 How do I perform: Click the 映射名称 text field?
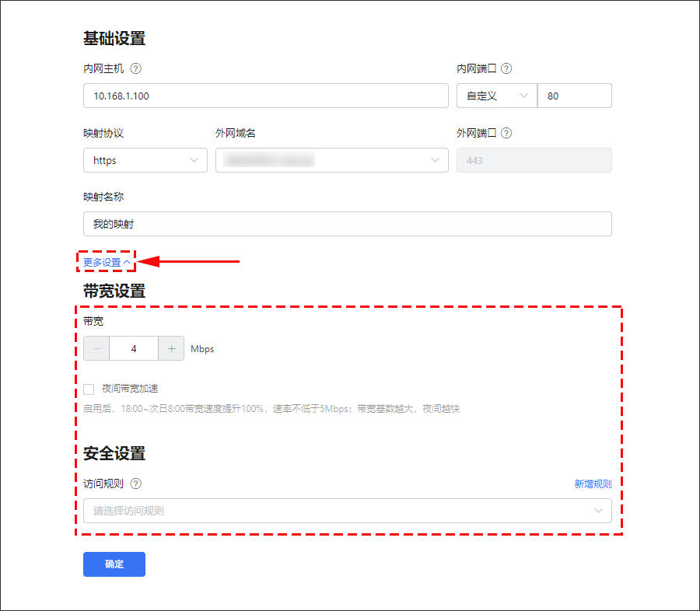pyautogui.click(x=347, y=224)
